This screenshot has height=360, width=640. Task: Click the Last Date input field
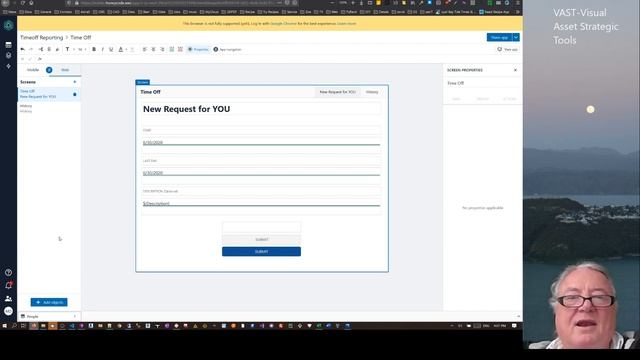(x=261, y=173)
